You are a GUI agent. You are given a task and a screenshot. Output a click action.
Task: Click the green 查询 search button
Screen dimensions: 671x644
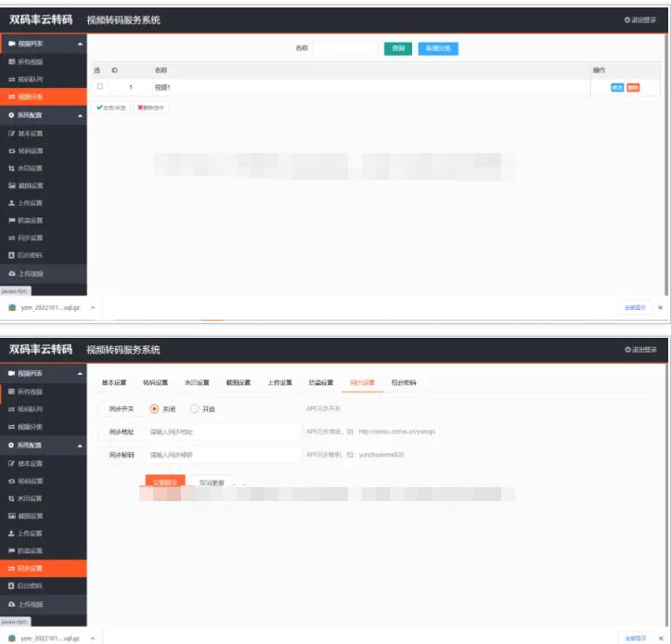point(397,48)
